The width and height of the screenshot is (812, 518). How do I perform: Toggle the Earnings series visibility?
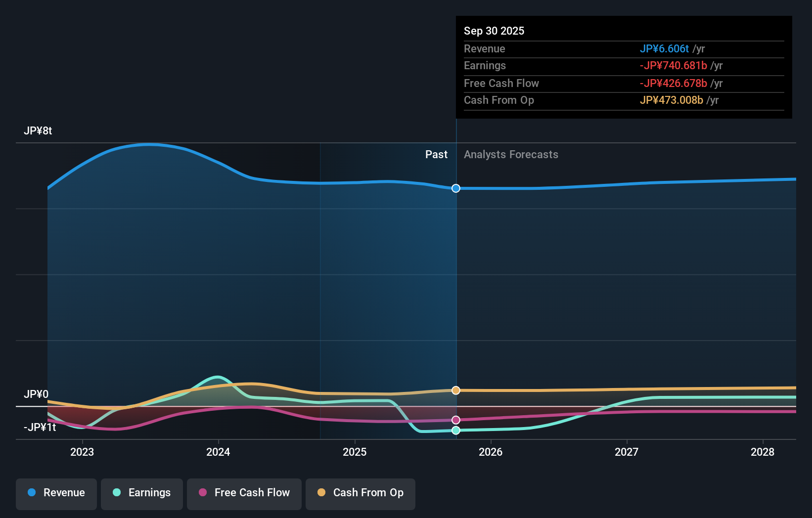[142, 493]
